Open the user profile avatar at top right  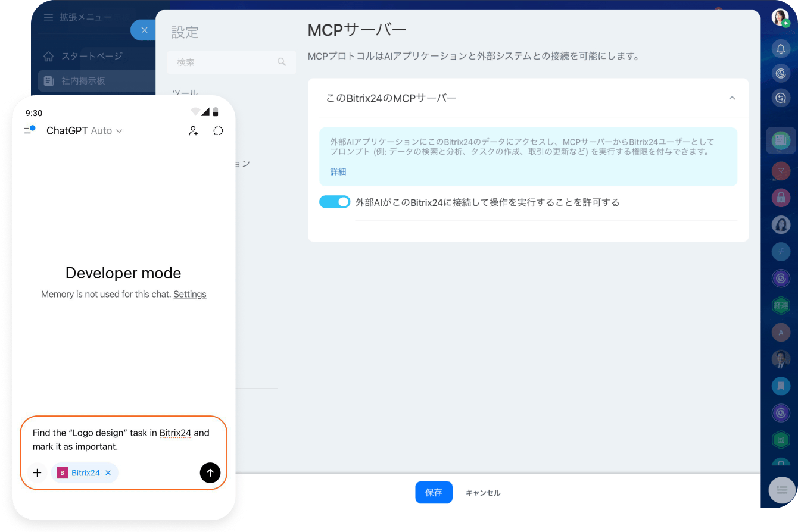coord(780,18)
